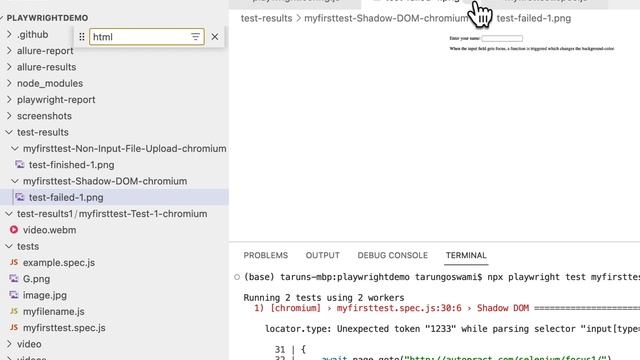Open image.jpg file
Viewport: 640px width, 360px height.
tap(44, 296)
